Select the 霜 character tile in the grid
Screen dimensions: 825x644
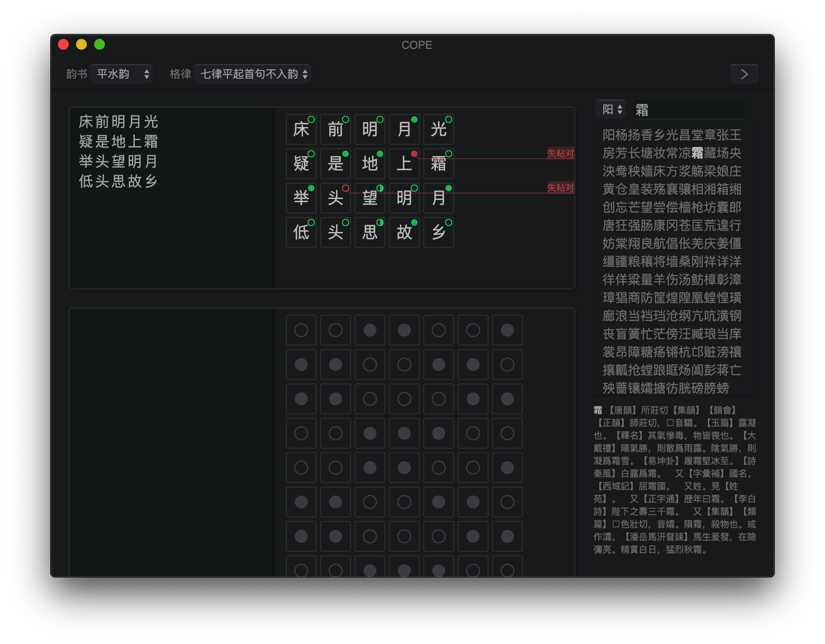[438, 164]
